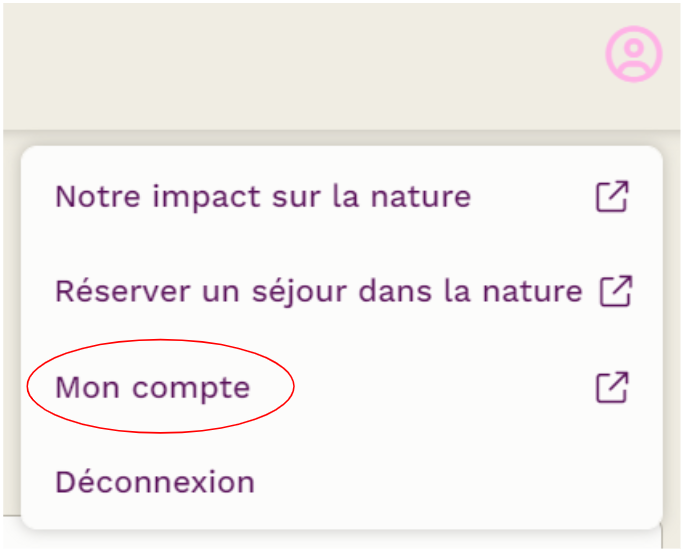Click the arrow-in-box icon on the first menu row
The height and width of the screenshot is (557, 683).
point(612,196)
